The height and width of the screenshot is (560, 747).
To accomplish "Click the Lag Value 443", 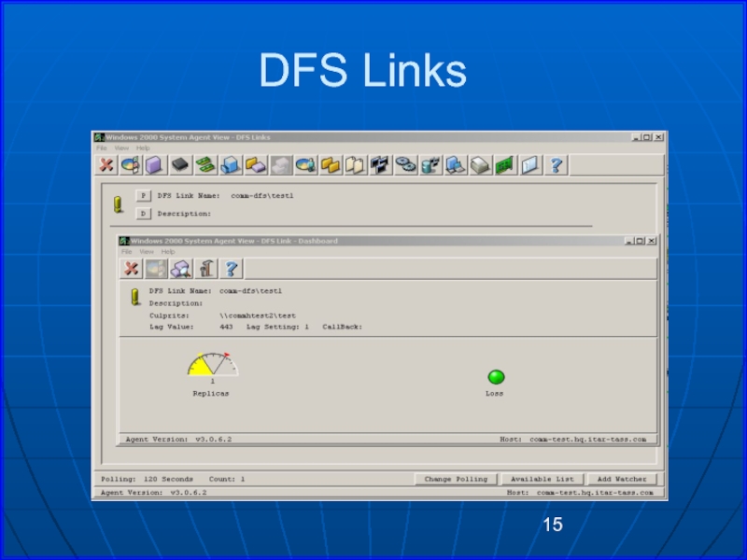I will click(226, 327).
